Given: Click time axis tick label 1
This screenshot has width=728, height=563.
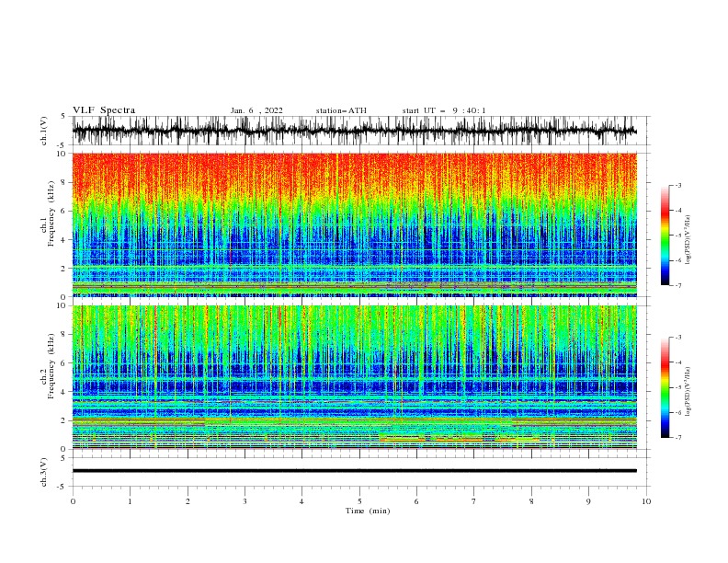Looking at the screenshot, I should (130, 501).
